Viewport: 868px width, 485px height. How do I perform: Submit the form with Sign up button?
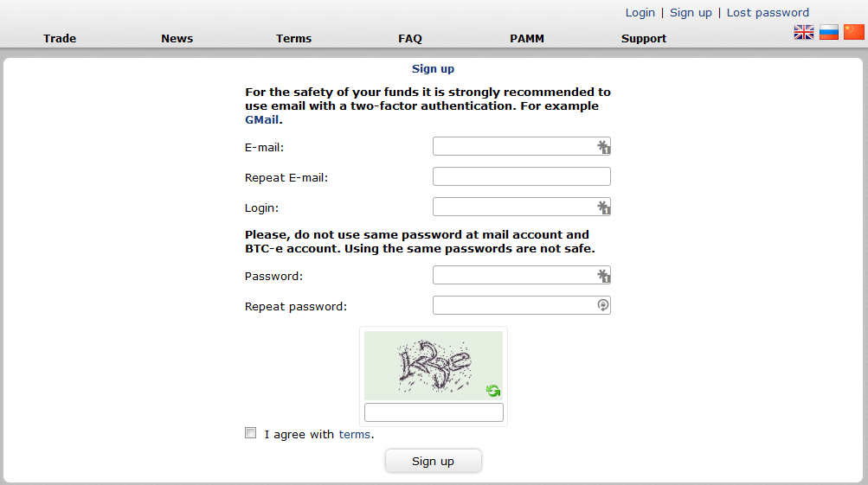tap(434, 461)
